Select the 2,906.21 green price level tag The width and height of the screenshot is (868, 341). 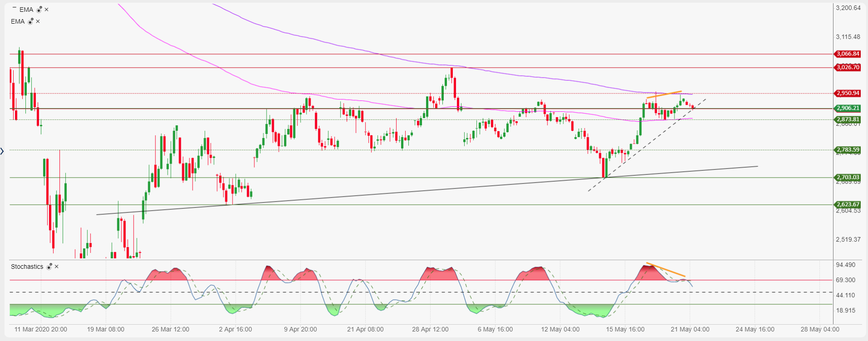848,109
